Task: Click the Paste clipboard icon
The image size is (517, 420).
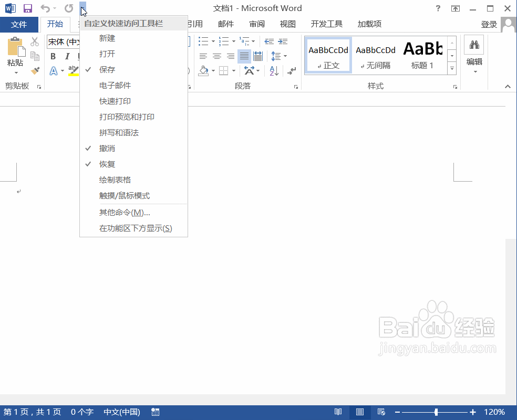Action: tap(16, 47)
